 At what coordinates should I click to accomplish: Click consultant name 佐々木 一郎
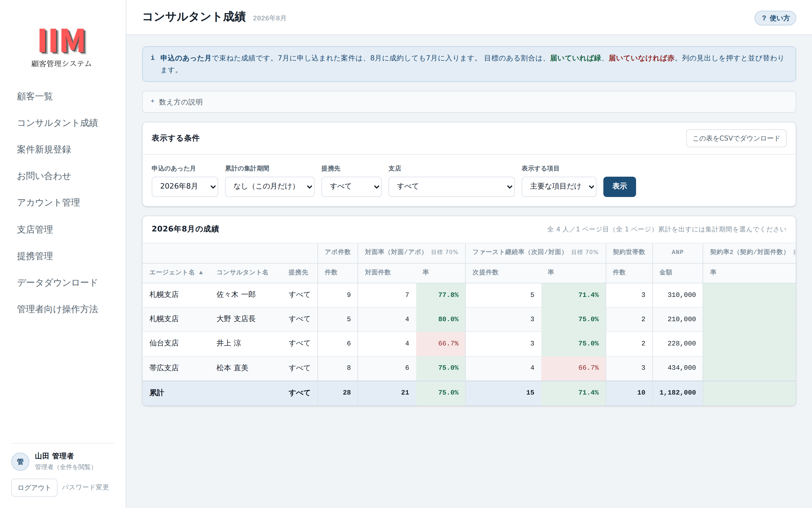[236, 295]
